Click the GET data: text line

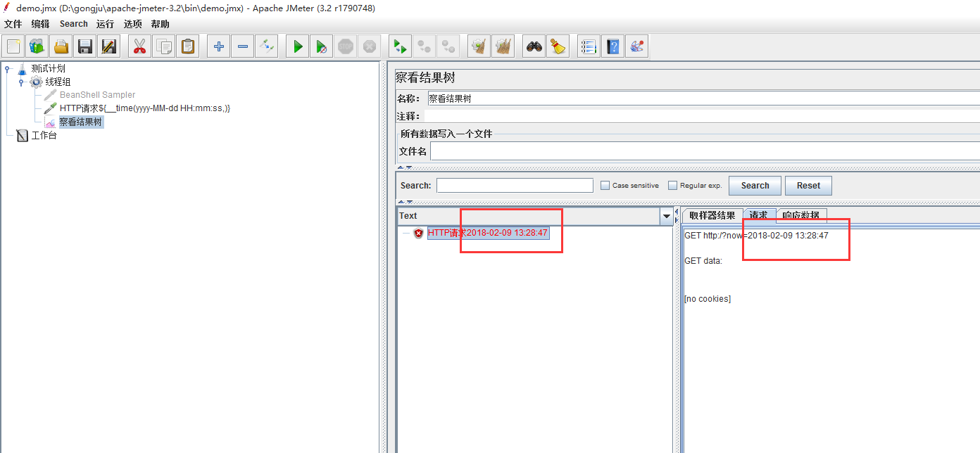tap(703, 261)
